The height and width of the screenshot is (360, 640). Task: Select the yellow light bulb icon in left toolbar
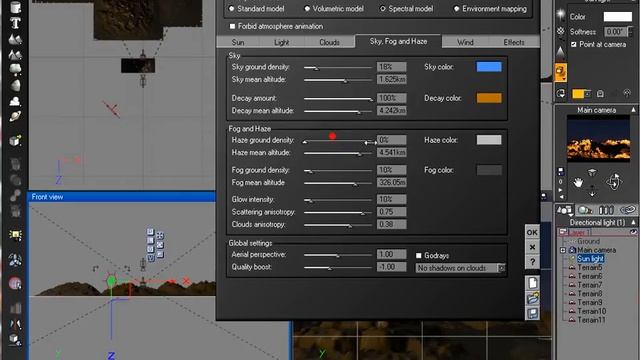[x=16, y=235]
